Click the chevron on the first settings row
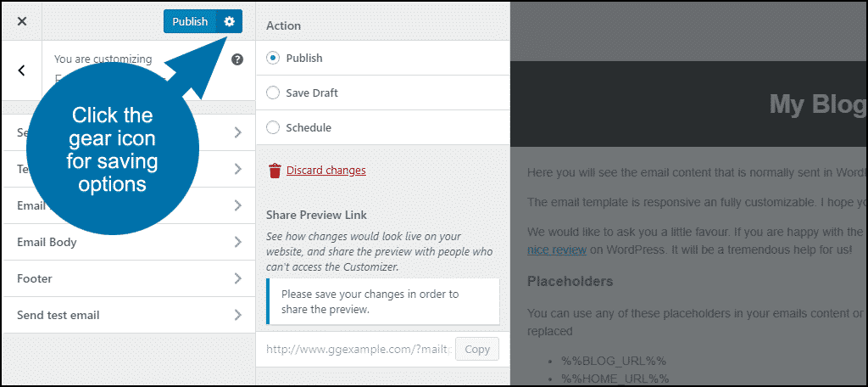The height and width of the screenshot is (387, 868). point(238,132)
